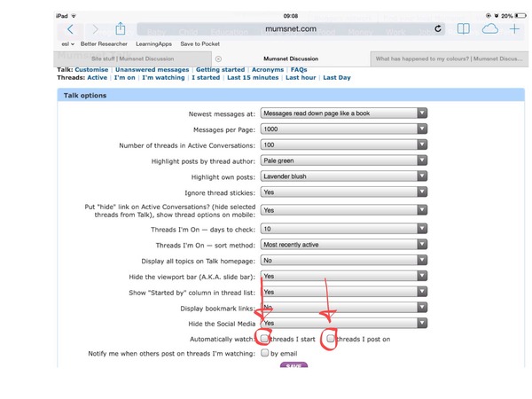Image resolution: width=532 pixels, height=399 pixels.
Task: Open Highlight posts by thread author dropdown
Action: point(344,160)
